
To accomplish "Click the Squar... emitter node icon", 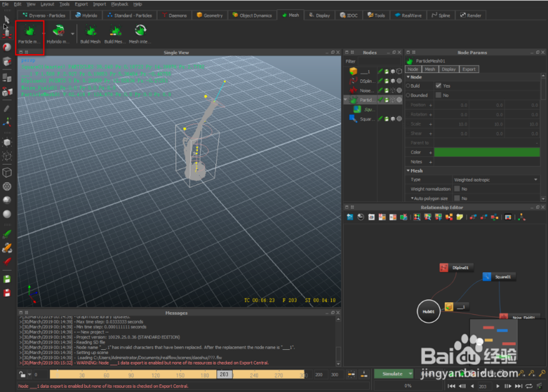I will click(x=354, y=119).
